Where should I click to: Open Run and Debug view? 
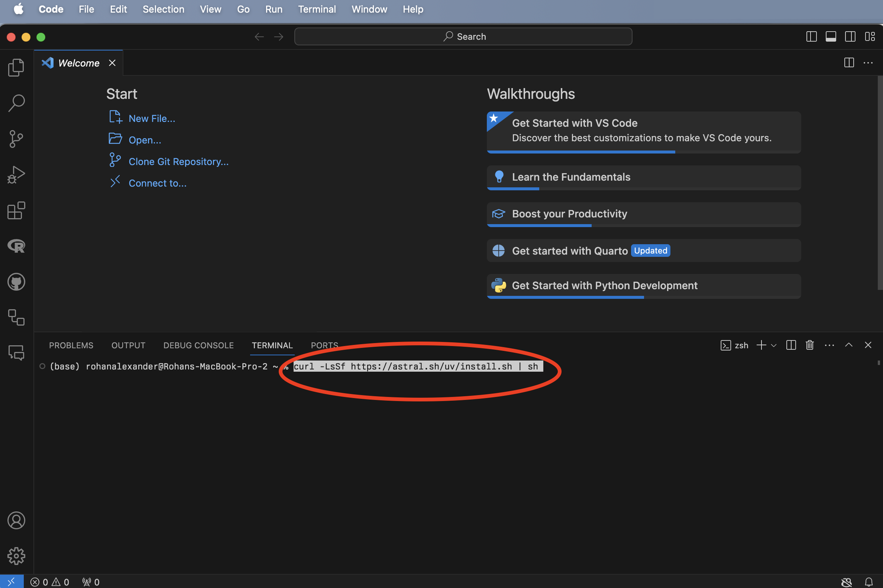[x=16, y=175]
